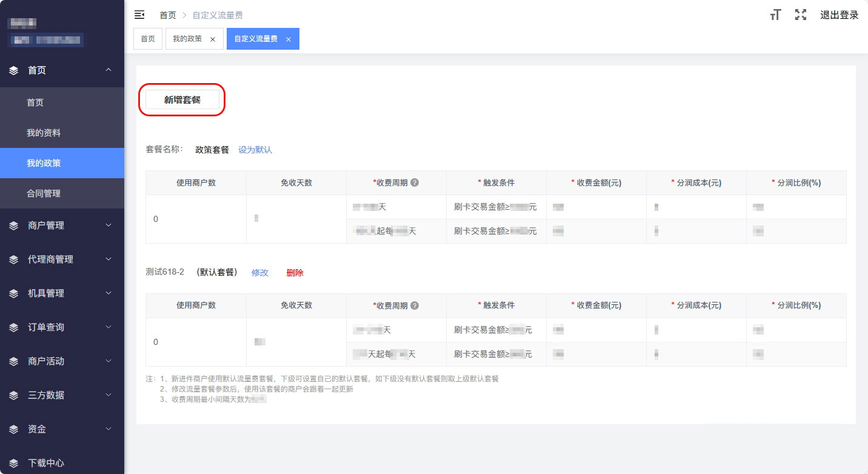The image size is (868, 474).
Task: Click the 新增套餐 button
Action: [182, 100]
